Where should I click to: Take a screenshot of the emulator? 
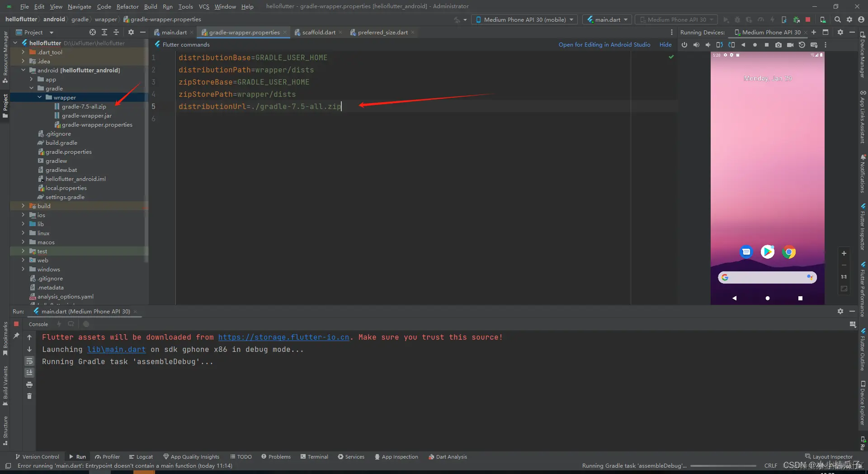(x=778, y=45)
